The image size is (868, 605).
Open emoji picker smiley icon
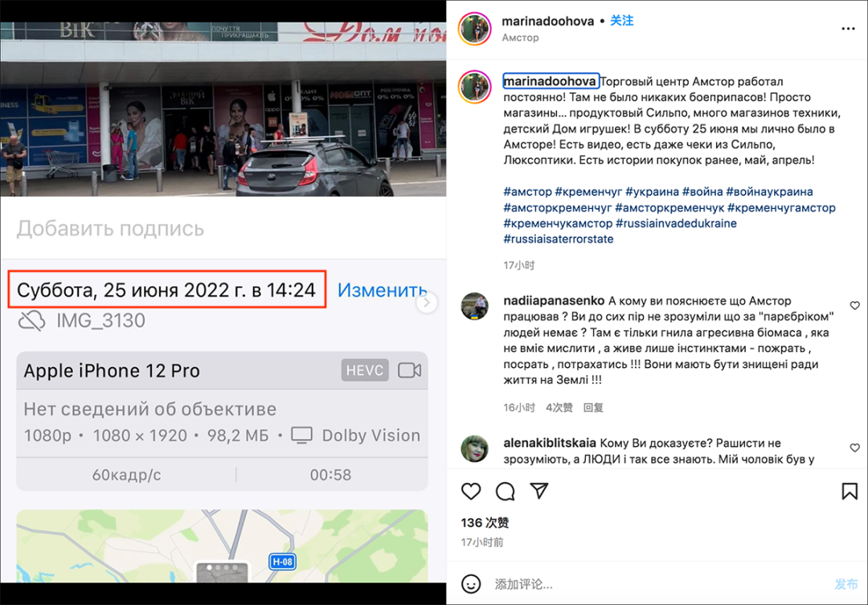pos(471,584)
